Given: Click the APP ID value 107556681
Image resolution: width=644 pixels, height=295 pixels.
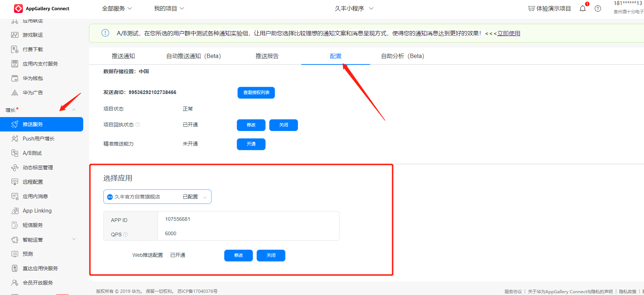Looking at the screenshot, I should (x=178, y=219).
